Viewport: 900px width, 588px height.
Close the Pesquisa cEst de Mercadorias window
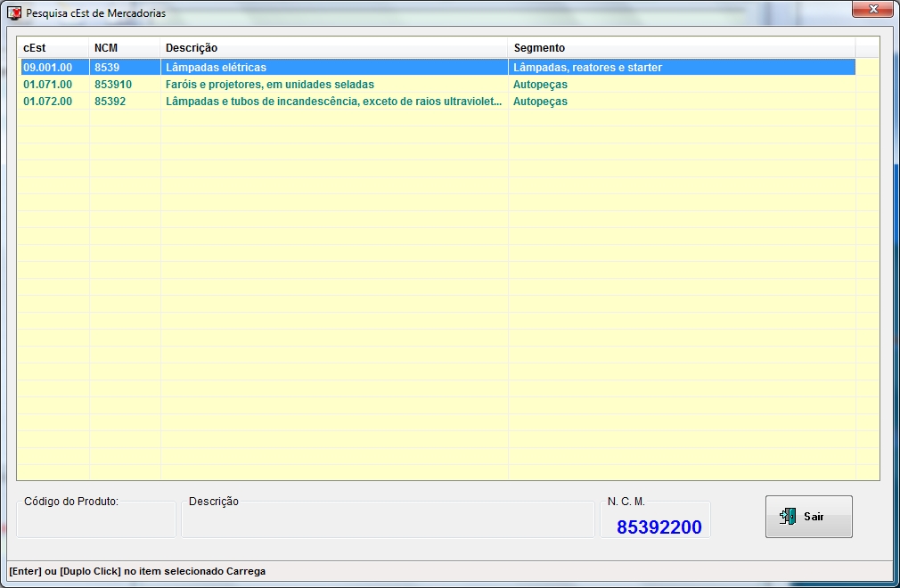pyautogui.click(x=871, y=10)
